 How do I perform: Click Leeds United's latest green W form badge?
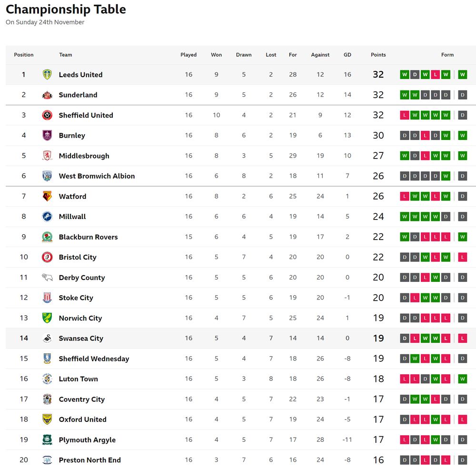(x=462, y=75)
